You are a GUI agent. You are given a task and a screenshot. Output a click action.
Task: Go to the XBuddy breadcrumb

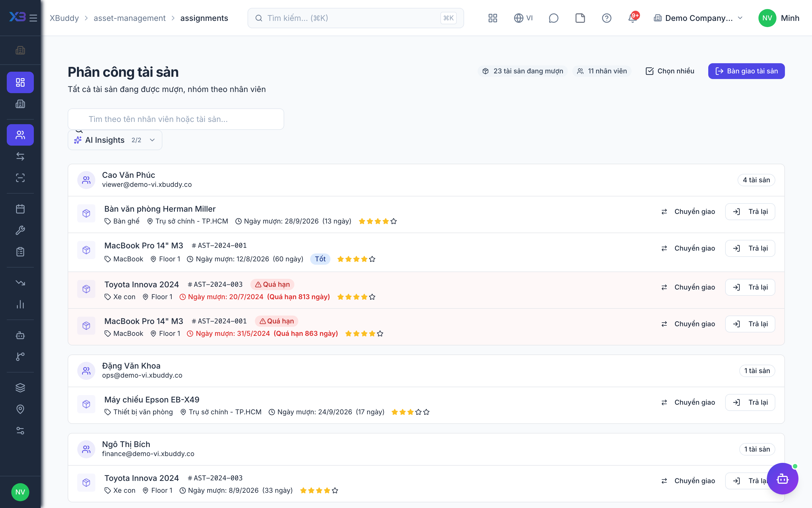click(64, 18)
